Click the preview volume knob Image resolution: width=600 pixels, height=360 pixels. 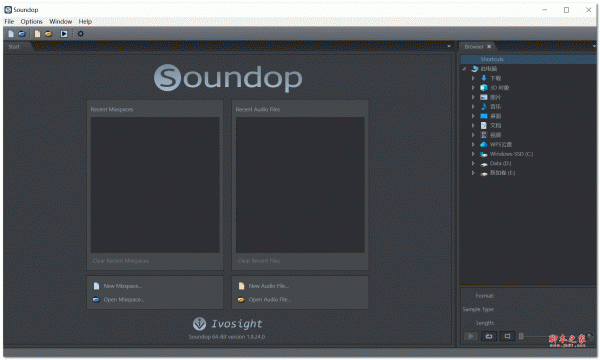[590, 336]
